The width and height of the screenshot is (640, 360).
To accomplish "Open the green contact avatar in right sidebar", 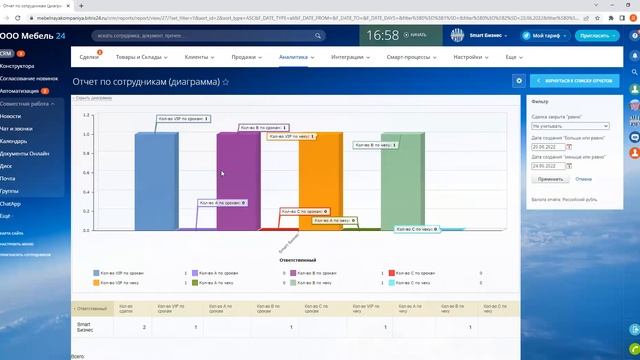I will (634, 89).
